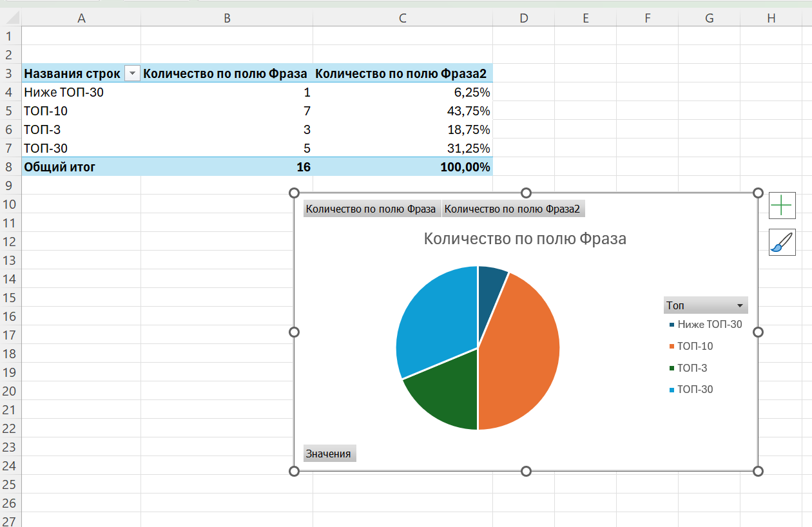Select row 20 header

click(10, 391)
